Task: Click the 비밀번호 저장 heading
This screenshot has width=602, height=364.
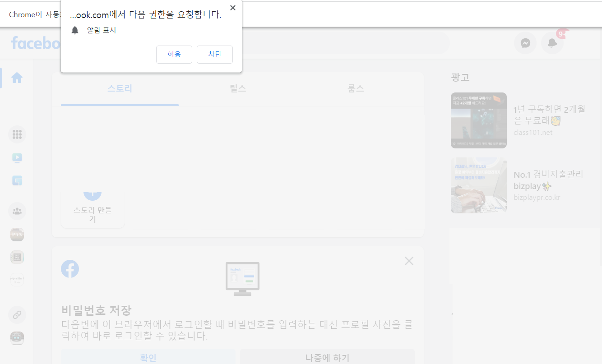Action: [x=96, y=310]
